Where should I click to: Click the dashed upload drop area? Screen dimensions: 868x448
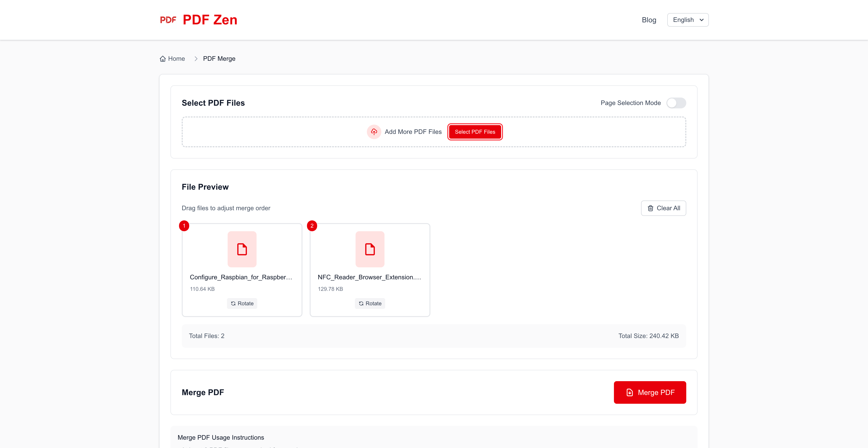click(270, 132)
